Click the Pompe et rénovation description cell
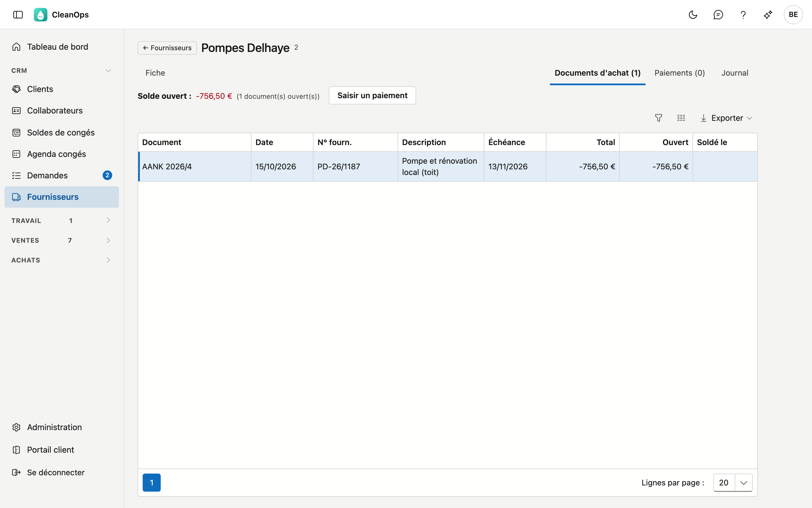 (441, 167)
